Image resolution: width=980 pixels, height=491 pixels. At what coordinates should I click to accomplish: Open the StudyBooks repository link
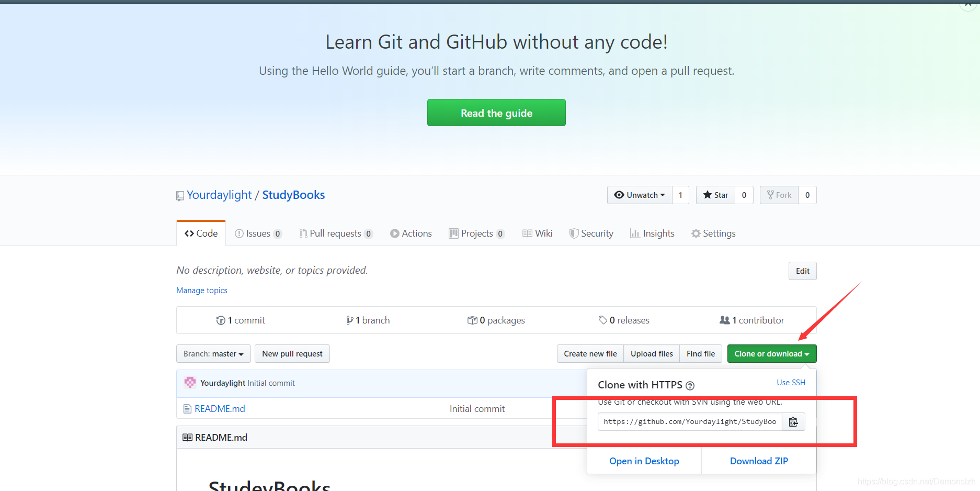pos(293,195)
